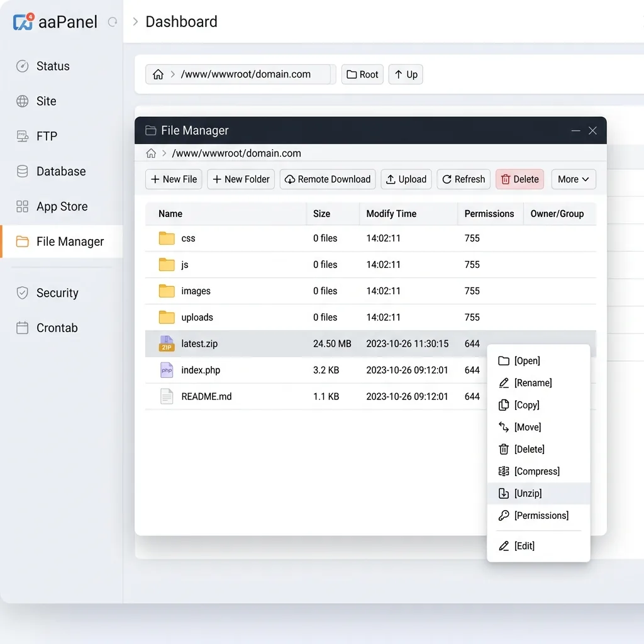Close the File Manager window
Viewport: 644px width, 644px height.
pyautogui.click(x=592, y=131)
